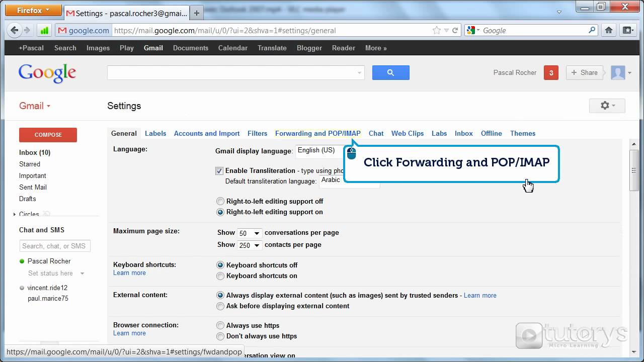The width and height of the screenshot is (644, 362).
Task: Open Accounts and Import tab
Action: [207, 133]
